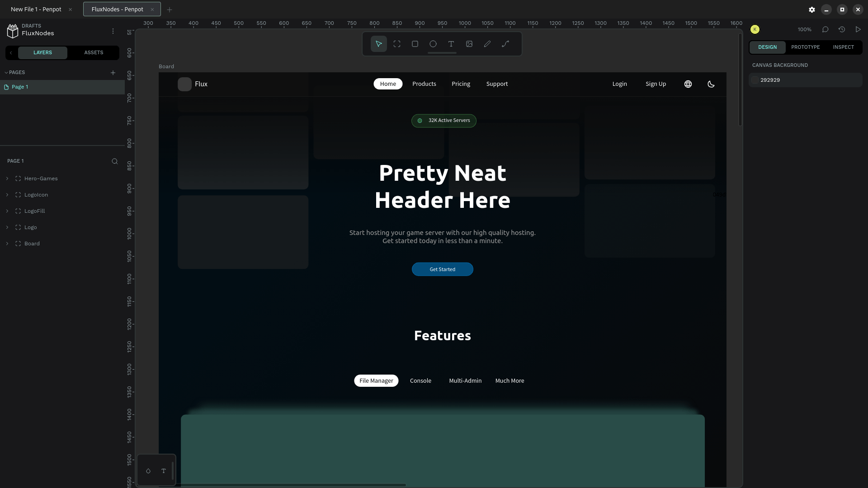Expand the Hero-Games layer
The height and width of the screenshot is (488, 868).
[7, 178]
